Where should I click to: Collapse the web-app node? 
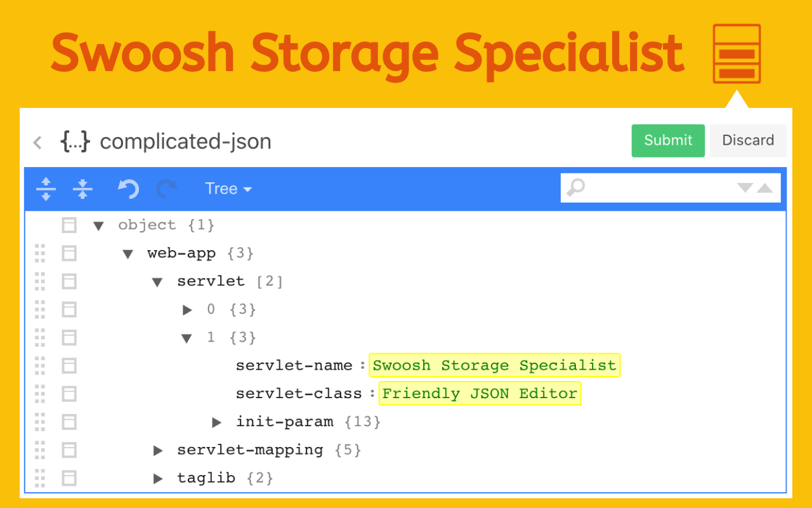128,253
